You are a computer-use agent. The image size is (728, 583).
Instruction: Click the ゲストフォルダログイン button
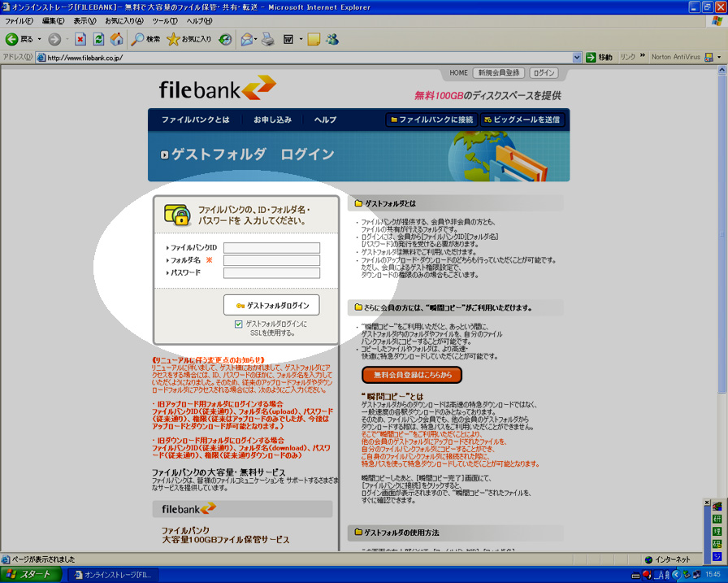(x=271, y=305)
